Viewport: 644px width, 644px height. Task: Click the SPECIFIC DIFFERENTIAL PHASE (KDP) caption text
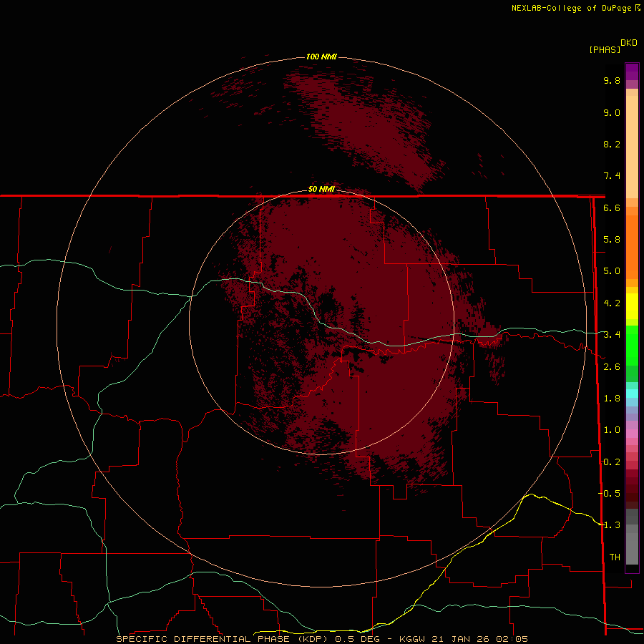click(x=222, y=639)
